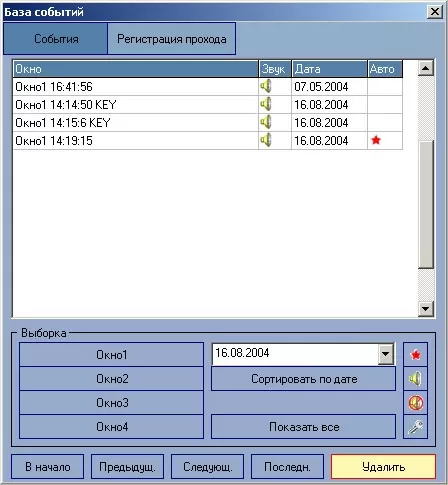Select the Окно1 14:14:50 KEY row

click(x=208, y=105)
